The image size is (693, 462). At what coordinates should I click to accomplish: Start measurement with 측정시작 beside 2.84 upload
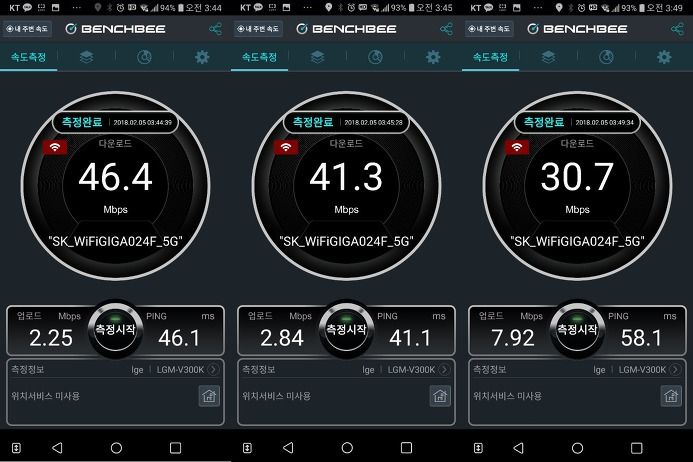[346, 329]
